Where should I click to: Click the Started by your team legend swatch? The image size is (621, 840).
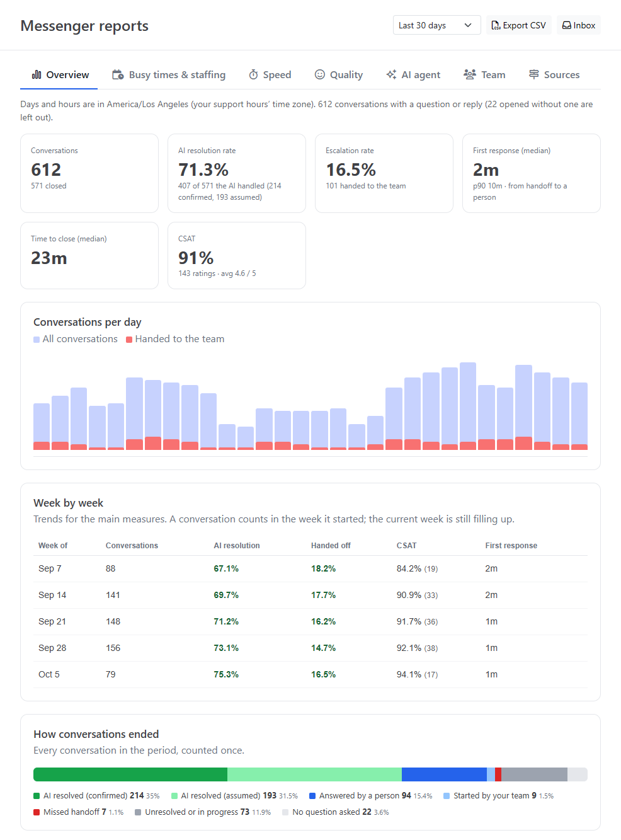pos(447,796)
